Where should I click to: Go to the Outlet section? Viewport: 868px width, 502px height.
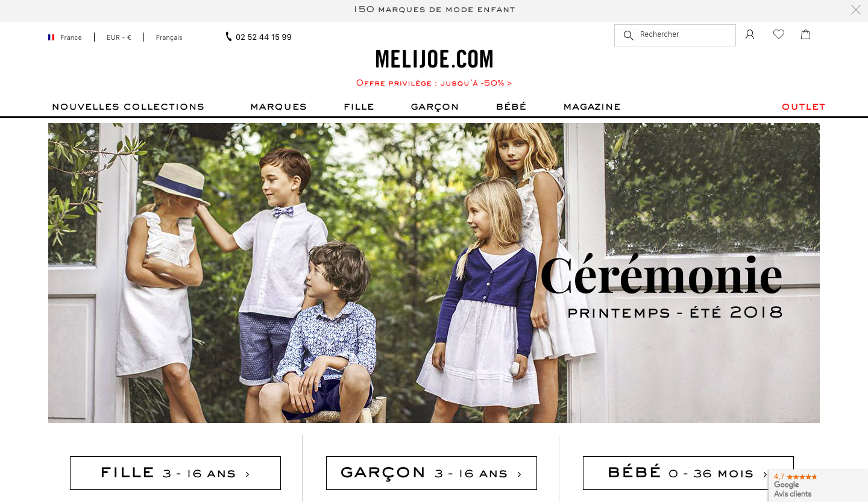click(804, 107)
